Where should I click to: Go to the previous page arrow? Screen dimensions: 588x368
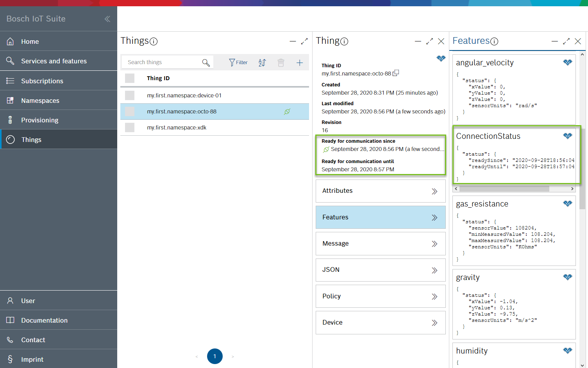[x=197, y=357]
